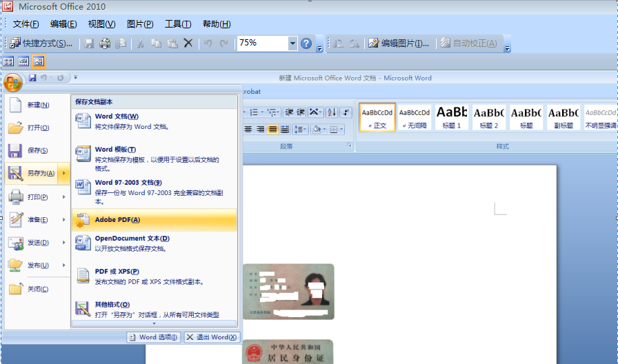Click the Word 选项(I) button

[154, 337]
